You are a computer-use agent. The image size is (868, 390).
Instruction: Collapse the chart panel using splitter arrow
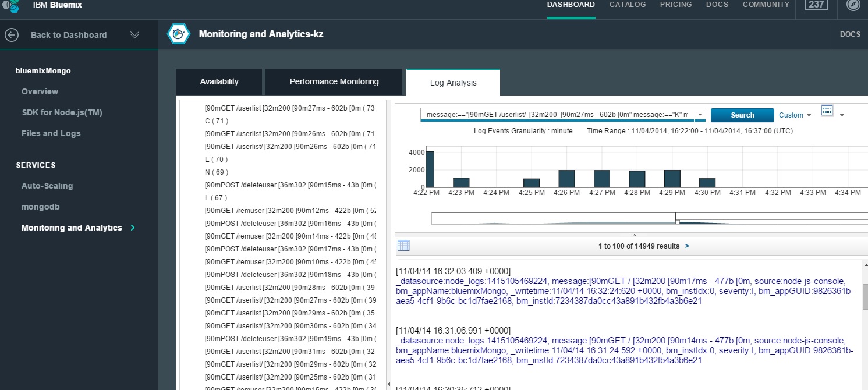(x=634, y=234)
